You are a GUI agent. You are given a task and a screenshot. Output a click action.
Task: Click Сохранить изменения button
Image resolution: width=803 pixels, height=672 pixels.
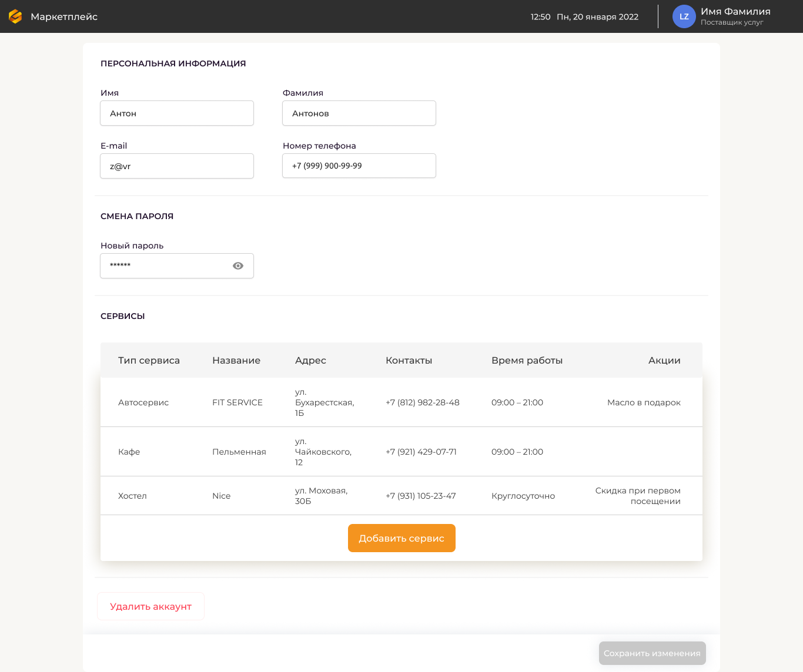click(652, 653)
